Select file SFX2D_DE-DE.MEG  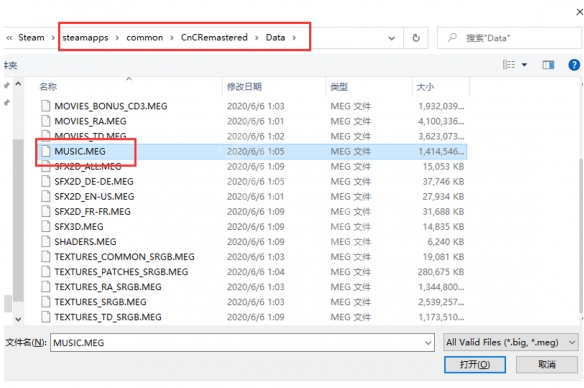click(x=94, y=181)
